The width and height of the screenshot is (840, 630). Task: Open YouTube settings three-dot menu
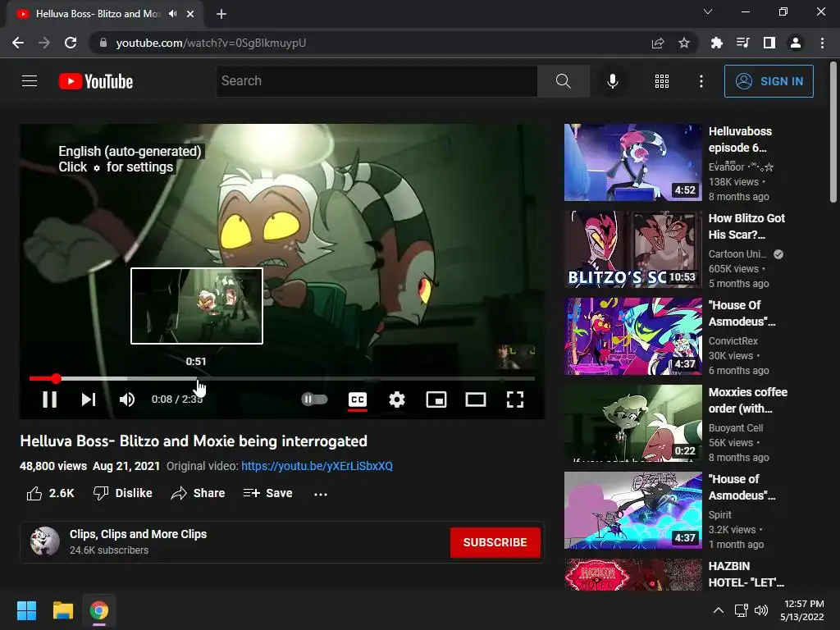point(701,81)
